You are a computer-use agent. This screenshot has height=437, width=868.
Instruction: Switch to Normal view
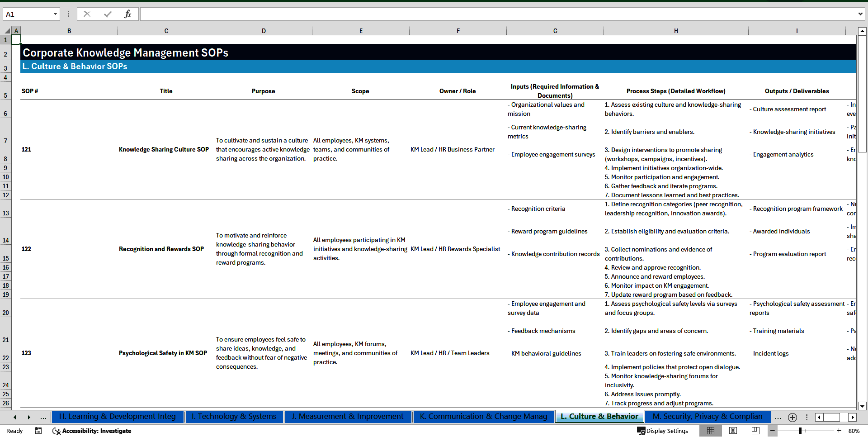point(711,431)
